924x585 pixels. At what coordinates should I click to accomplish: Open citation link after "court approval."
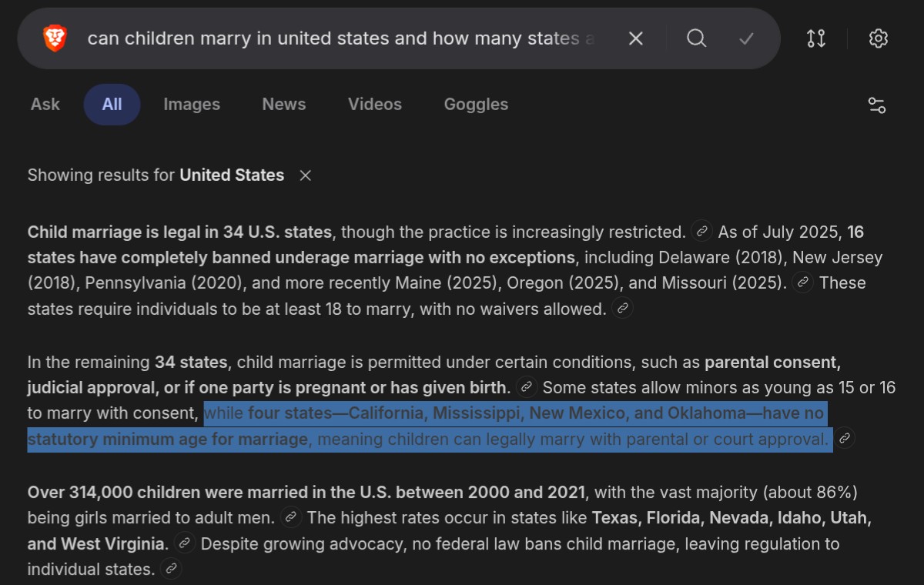tap(845, 439)
